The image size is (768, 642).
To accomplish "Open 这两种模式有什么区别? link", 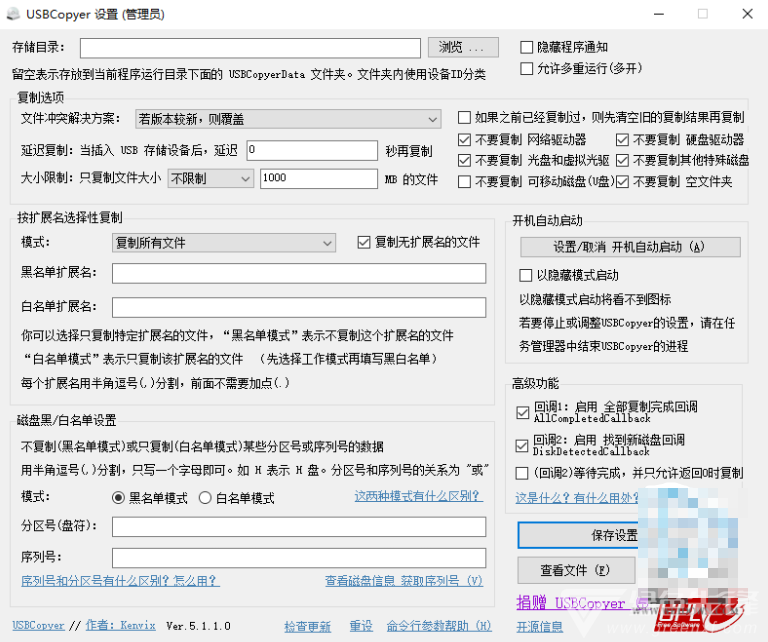I will pyautogui.click(x=418, y=496).
